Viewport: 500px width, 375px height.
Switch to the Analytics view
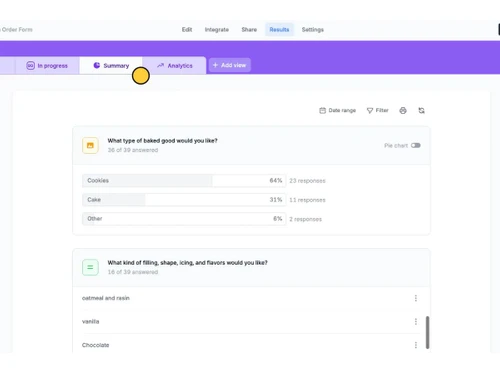pyautogui.click(x=175, y=66)
